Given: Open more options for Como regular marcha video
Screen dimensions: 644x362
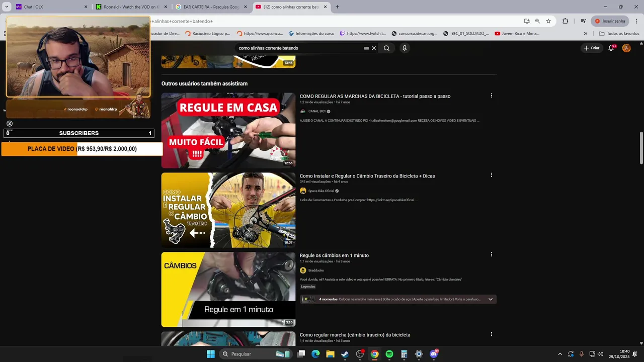Looking at the screenshot, I should click(x=492, y=334).
